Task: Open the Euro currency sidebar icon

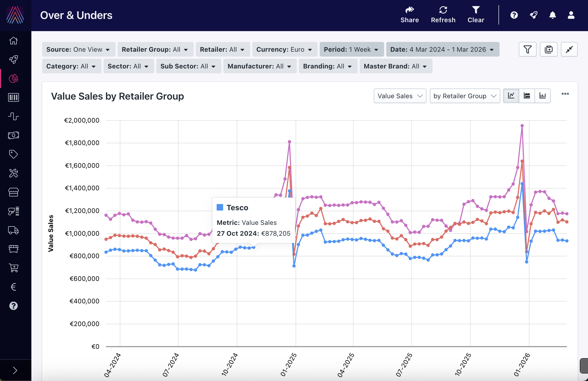Action: (14, 287)
